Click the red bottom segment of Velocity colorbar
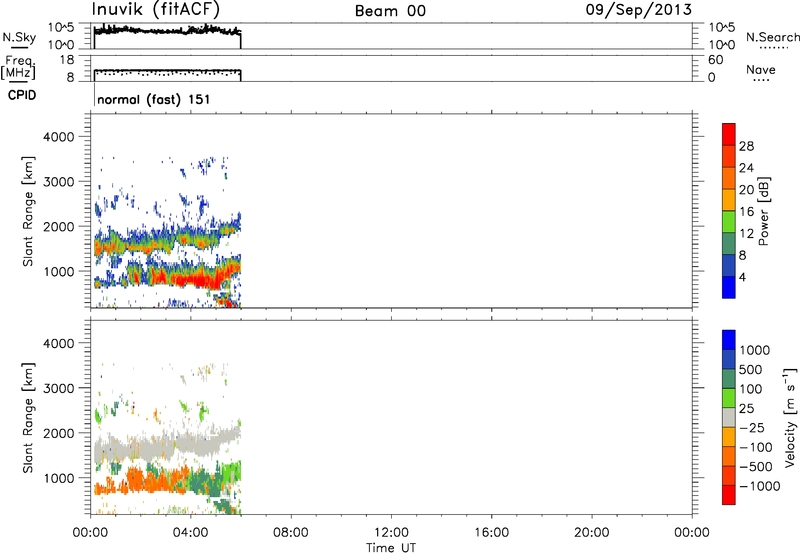Viewport: 800px width, 554px height. pyautogui.click(x=729, y=495)
